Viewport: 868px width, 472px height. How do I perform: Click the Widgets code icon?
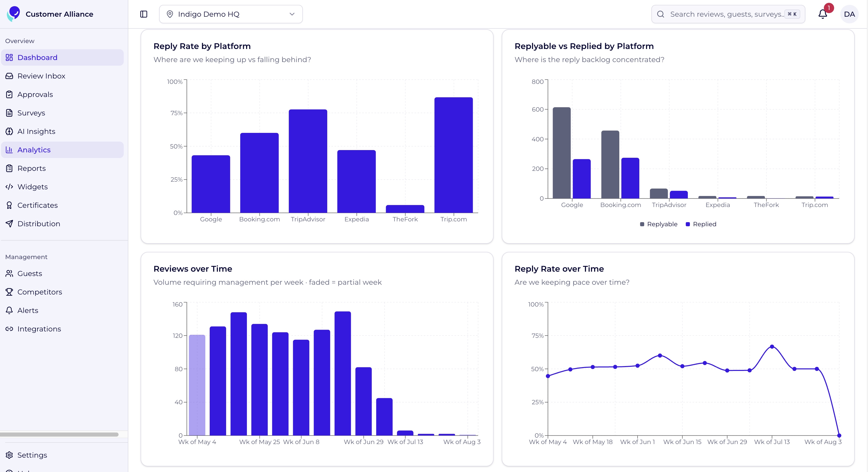coord(9,187)
